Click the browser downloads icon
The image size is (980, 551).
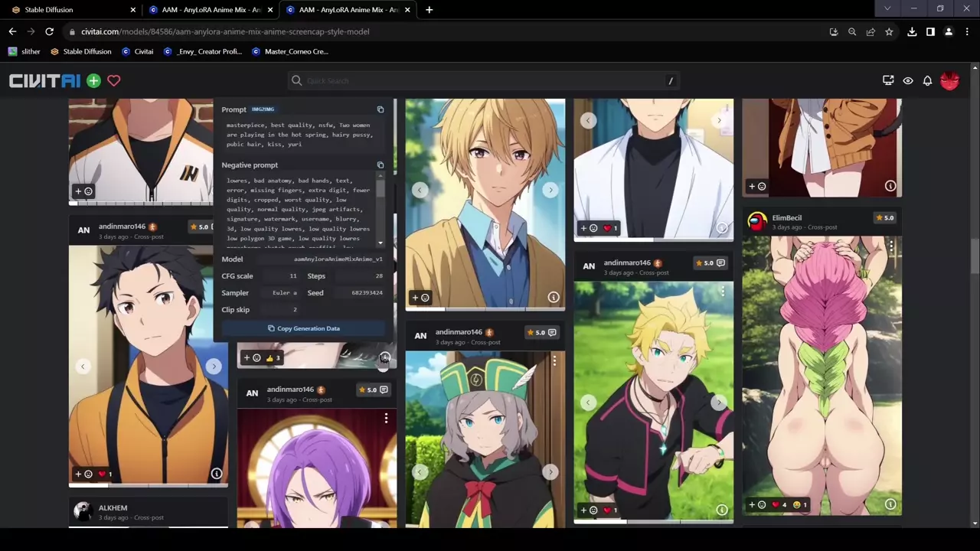[x=912, y=31]
